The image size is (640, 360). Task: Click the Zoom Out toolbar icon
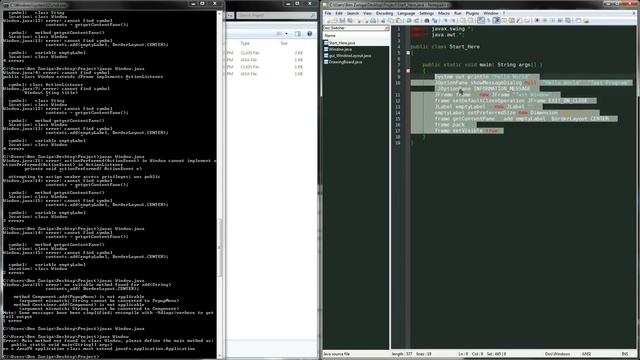pos(453,20)
